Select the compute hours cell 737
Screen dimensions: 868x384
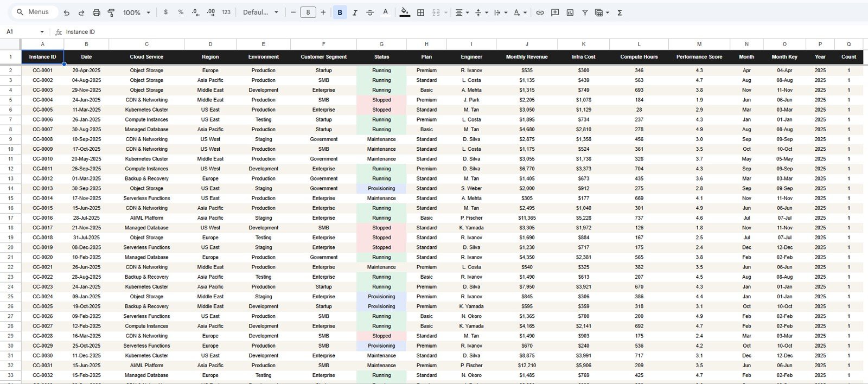tap(639, 218)
